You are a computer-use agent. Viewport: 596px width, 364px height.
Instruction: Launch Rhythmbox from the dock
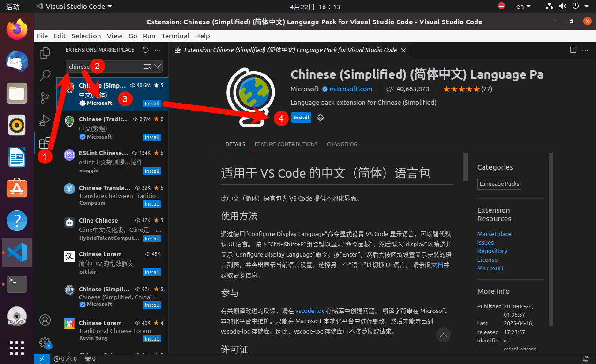[17, 125]
